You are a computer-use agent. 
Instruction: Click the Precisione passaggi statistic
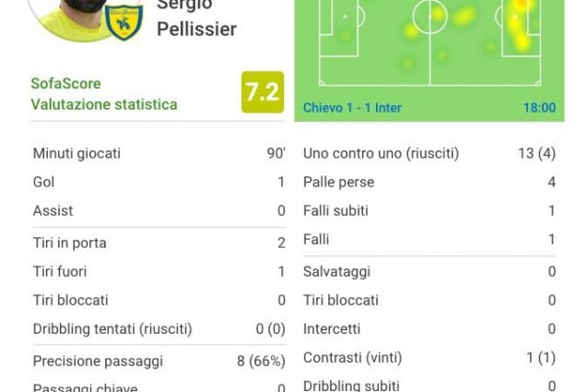tap(159, 361)
